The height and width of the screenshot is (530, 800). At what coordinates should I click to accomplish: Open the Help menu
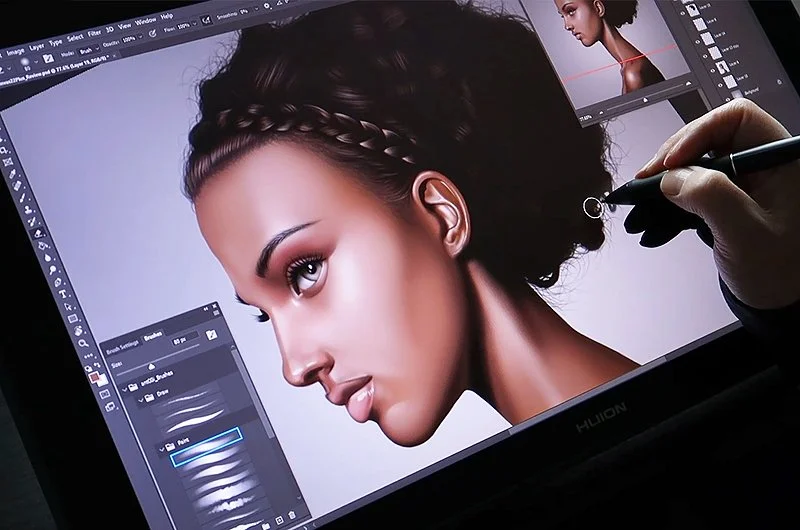(167, 16)
